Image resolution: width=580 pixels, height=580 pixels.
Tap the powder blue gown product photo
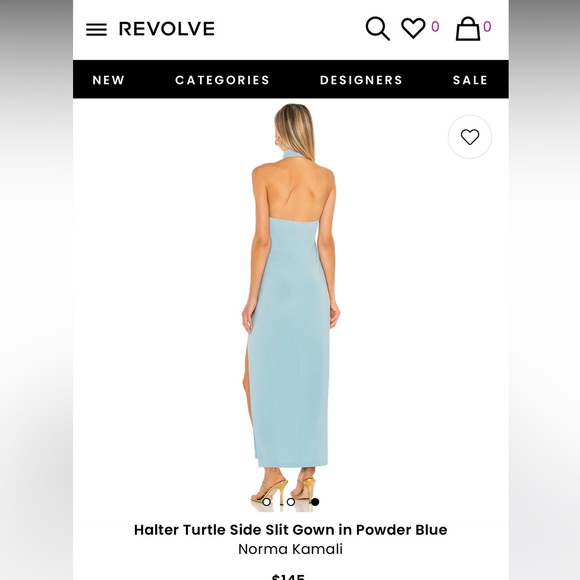290,307
